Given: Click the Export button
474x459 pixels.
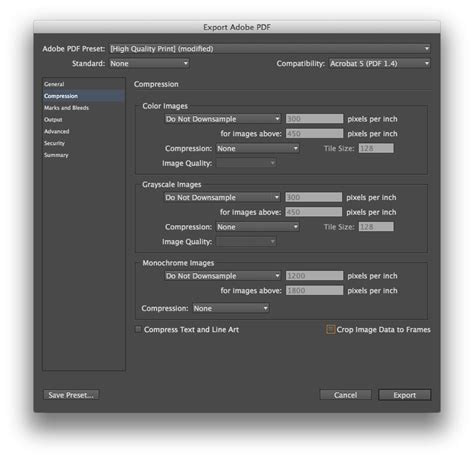Looking at the screenshot, I should tap(405, 395).
